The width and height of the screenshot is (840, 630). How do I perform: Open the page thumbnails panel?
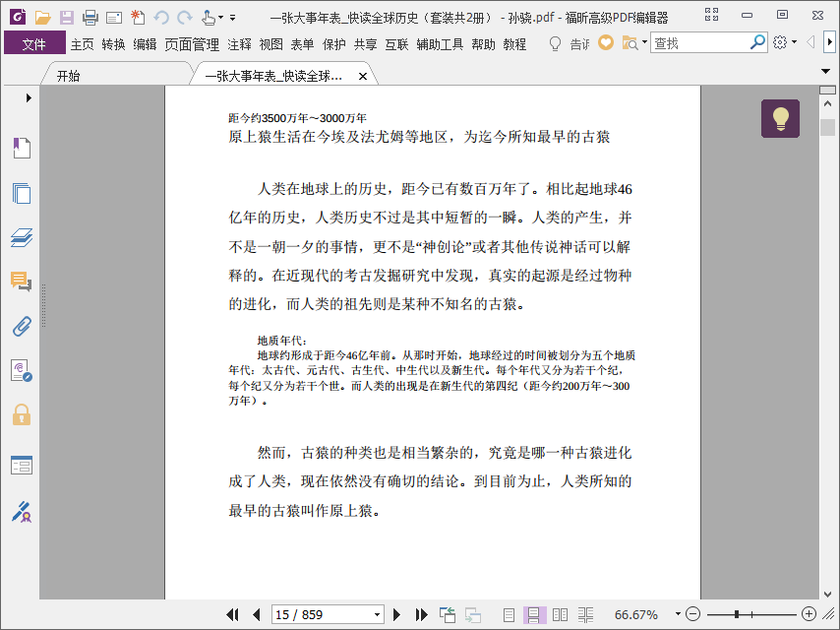tap(22, 193)
